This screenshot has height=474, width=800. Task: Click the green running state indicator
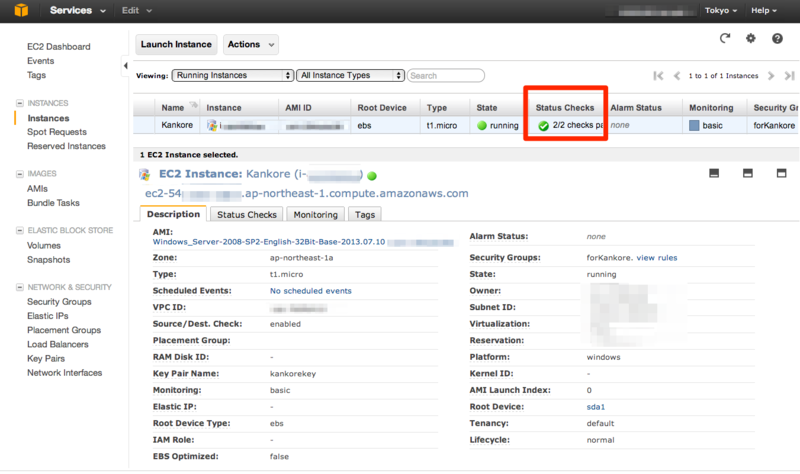[482, 126]
